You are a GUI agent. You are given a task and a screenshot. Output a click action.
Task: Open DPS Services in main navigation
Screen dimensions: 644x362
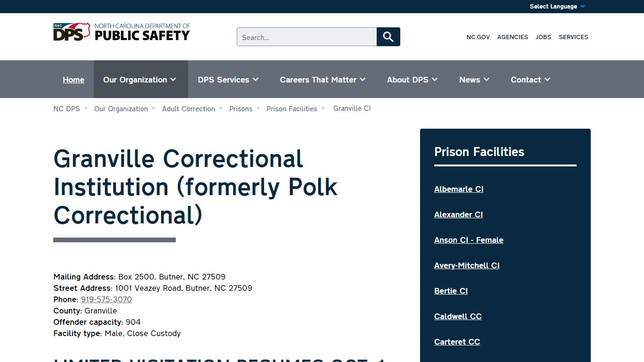click(x=223, y=80)
